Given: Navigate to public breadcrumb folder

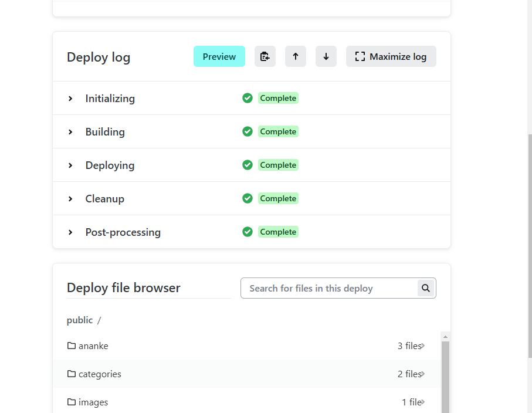Looking at the screenshot, I should (80, 320).
